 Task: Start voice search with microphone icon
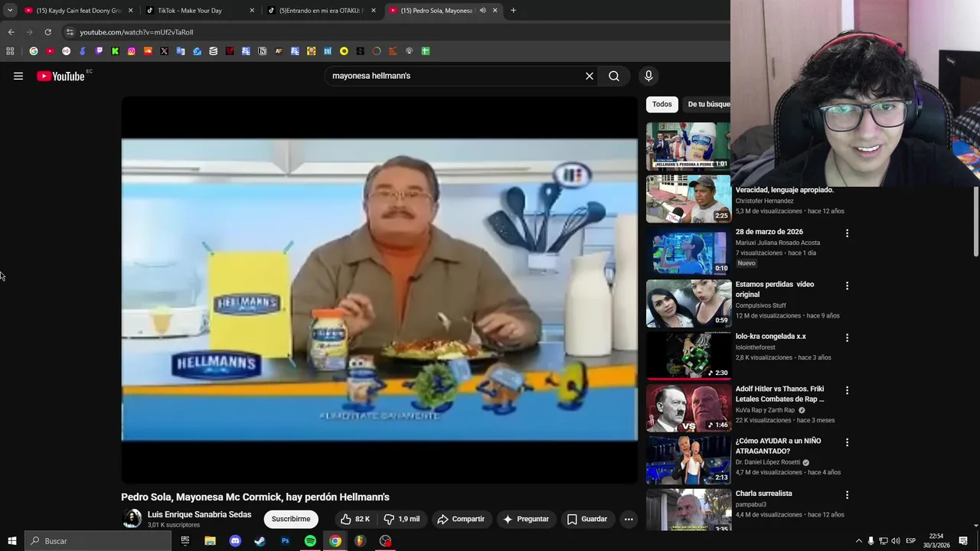click(x=648, y=76)
